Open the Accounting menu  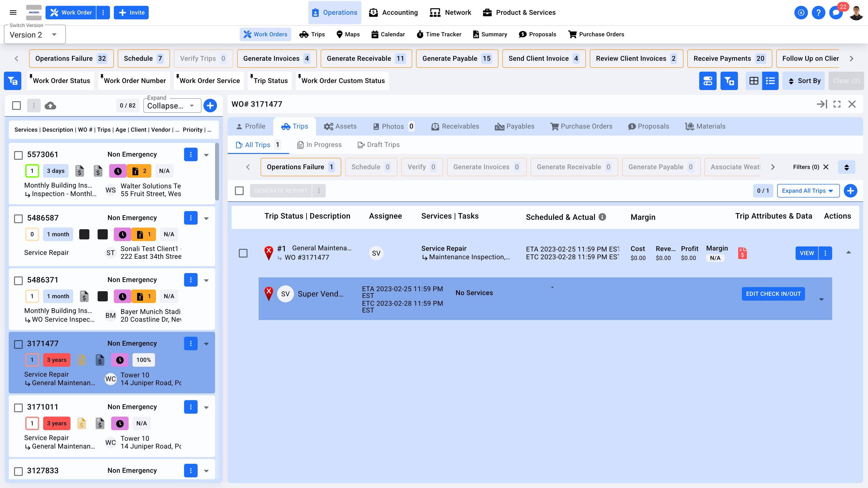point(393,12)
